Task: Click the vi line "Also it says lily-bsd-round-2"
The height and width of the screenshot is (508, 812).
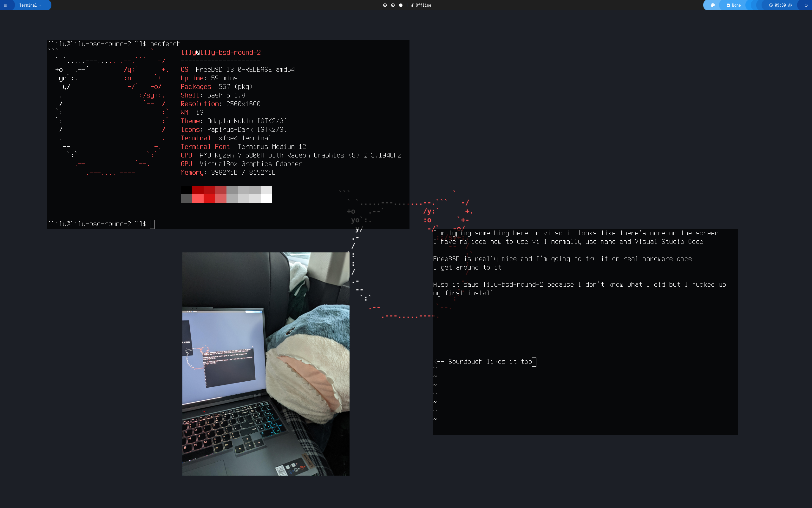Action: point(580,284)
